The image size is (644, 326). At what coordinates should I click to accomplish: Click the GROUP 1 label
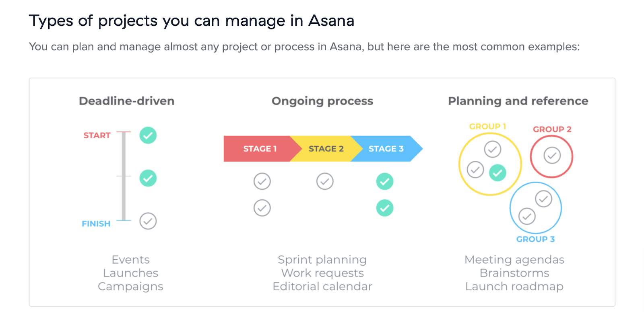487,126
